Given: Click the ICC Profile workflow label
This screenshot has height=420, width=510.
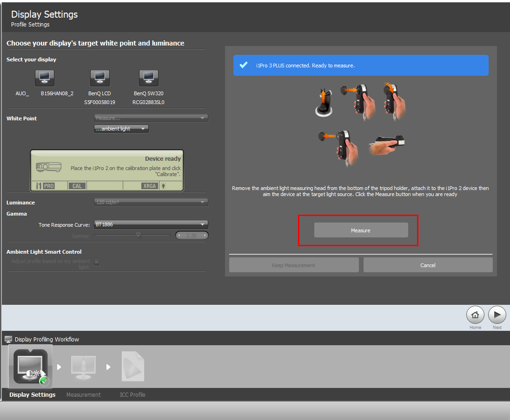Looking at the screenshot, I should click(x=132, y=394).
